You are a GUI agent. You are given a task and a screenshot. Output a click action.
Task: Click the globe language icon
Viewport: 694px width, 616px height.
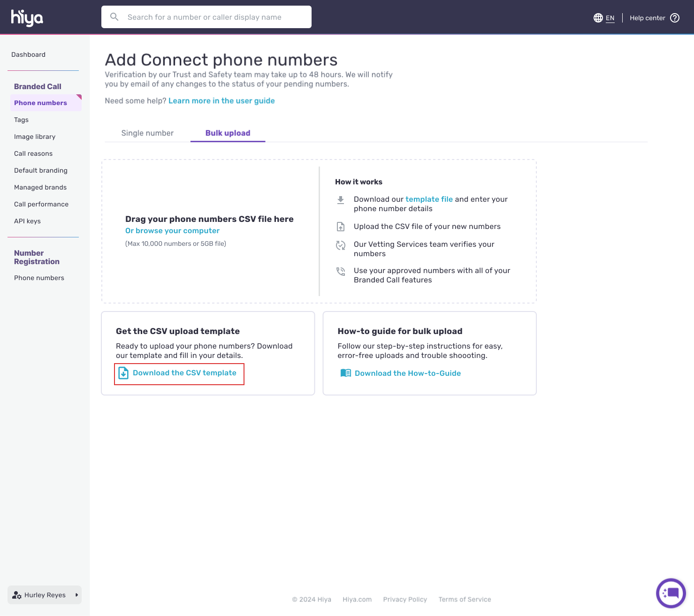click(x=598, y=18)
